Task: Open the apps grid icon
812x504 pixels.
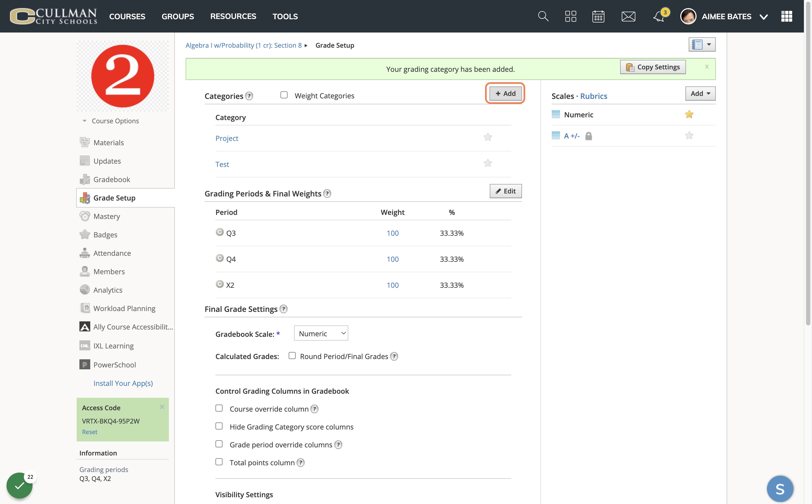Action: 787,16
